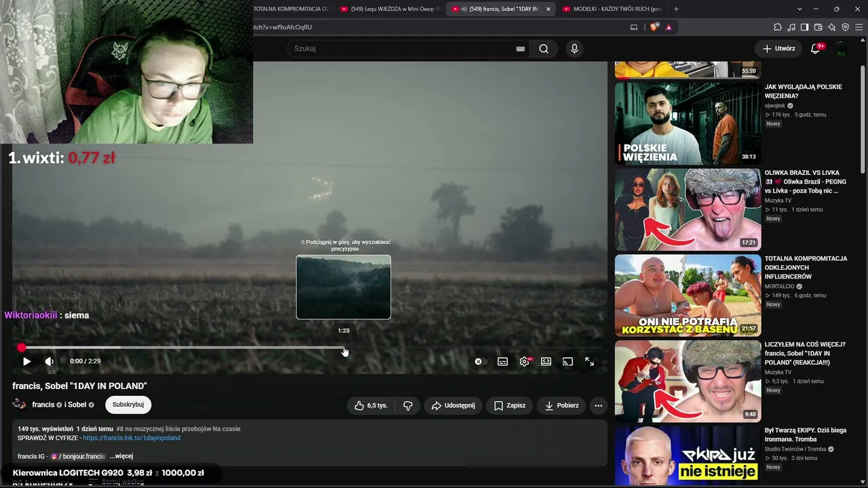Screen dimensions: 868x488
Task: Open the Brave VPN shield icon
Action: coord(846,27)
